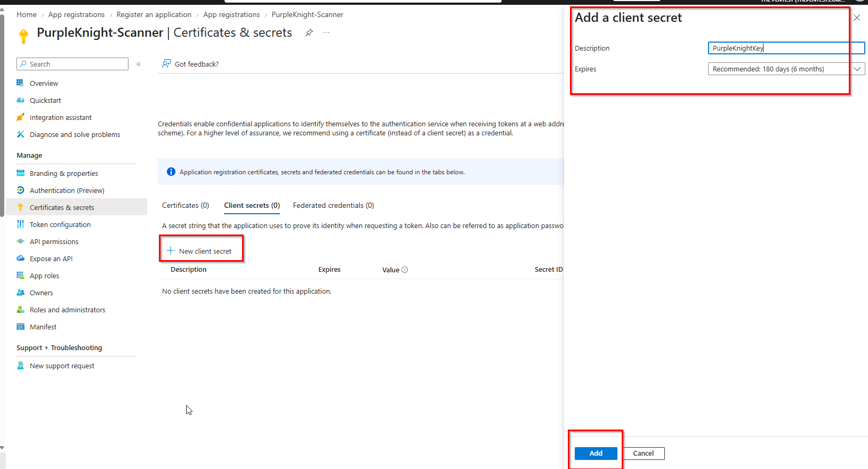868x469 pixels.
Task: Open Quickstart in the sidebar menu
Action: click(45, 100)
